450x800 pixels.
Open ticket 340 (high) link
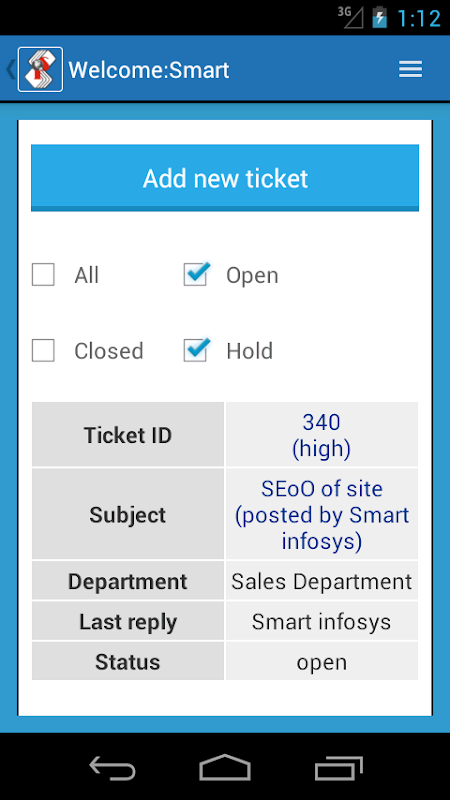pos(321,436)
